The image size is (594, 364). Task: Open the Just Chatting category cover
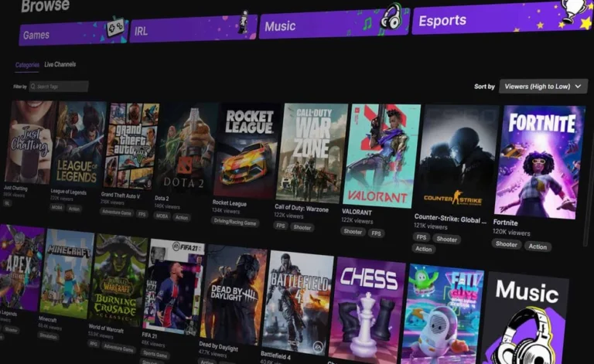pos(30,142)
